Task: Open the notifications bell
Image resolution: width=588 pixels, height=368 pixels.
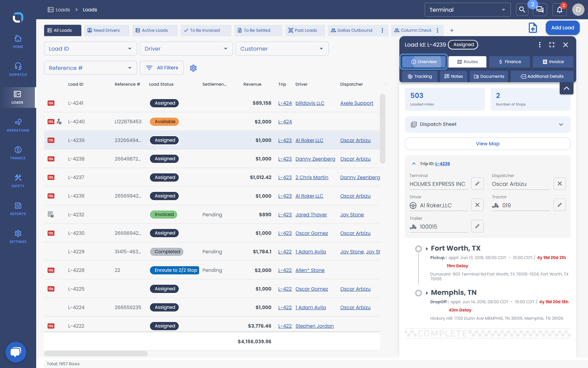Action: [560, 10]
